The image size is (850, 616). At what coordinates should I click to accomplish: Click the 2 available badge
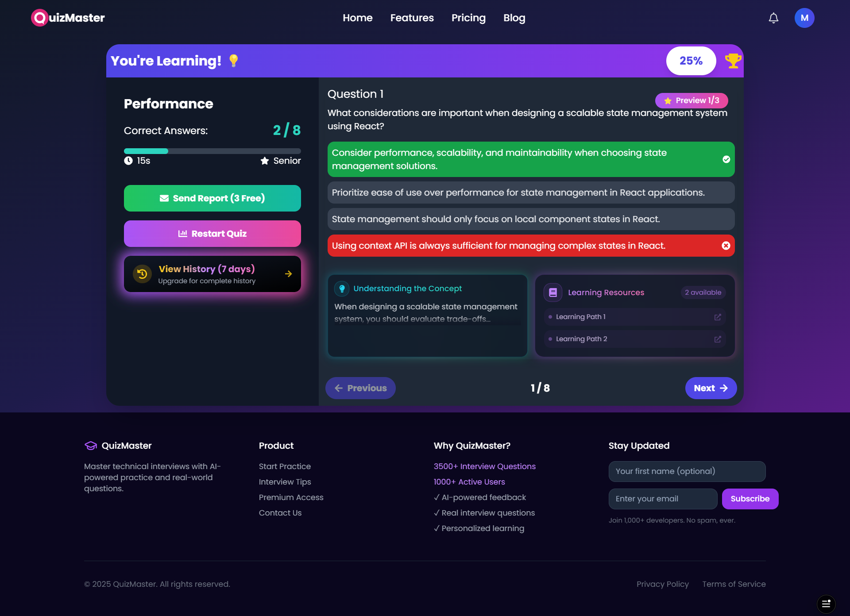[703, 293]
